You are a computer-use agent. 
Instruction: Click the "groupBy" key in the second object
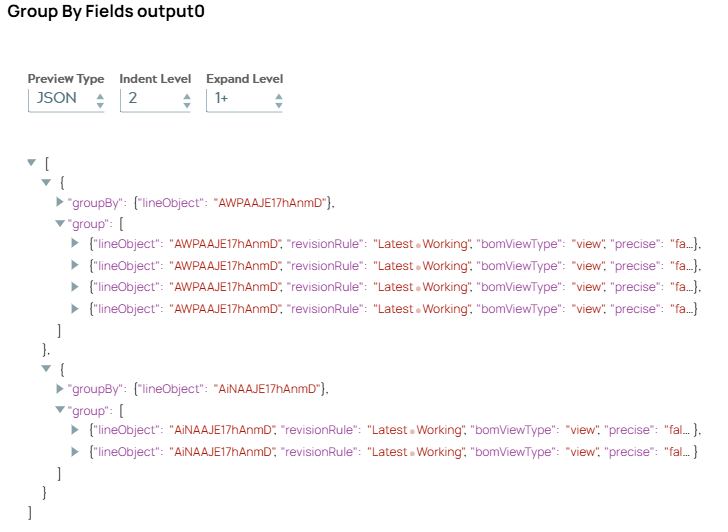pos(95,389)
